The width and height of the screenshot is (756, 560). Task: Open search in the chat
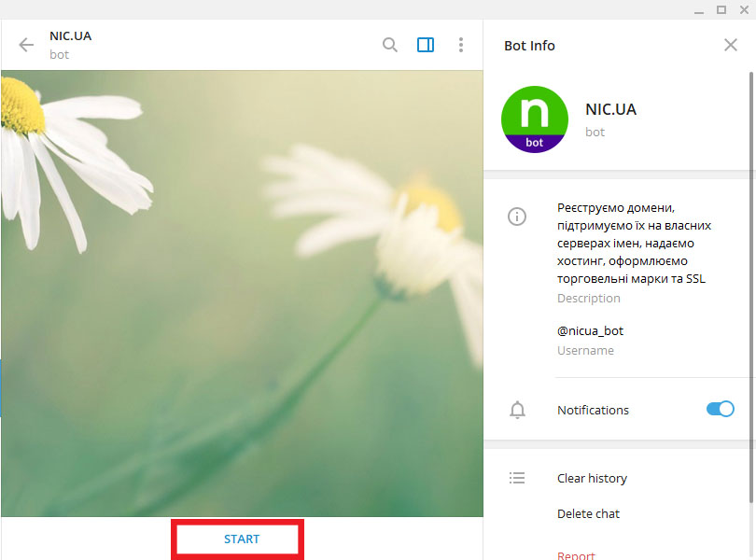[390, 45]
